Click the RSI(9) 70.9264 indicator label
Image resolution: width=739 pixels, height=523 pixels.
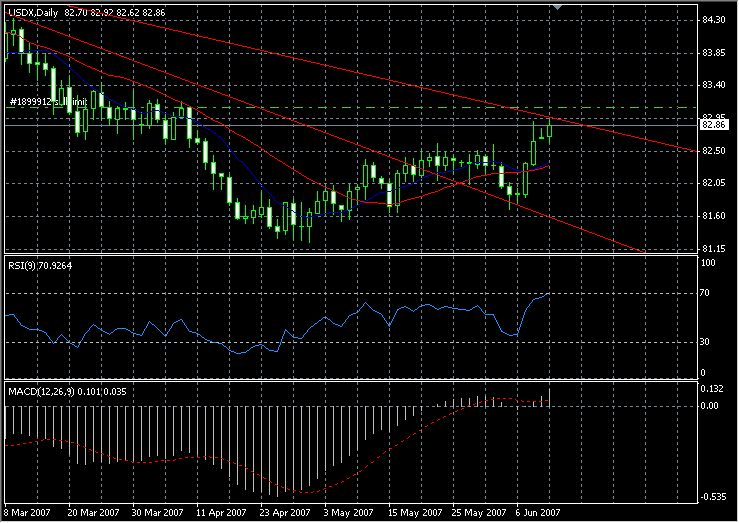(40, 266)
